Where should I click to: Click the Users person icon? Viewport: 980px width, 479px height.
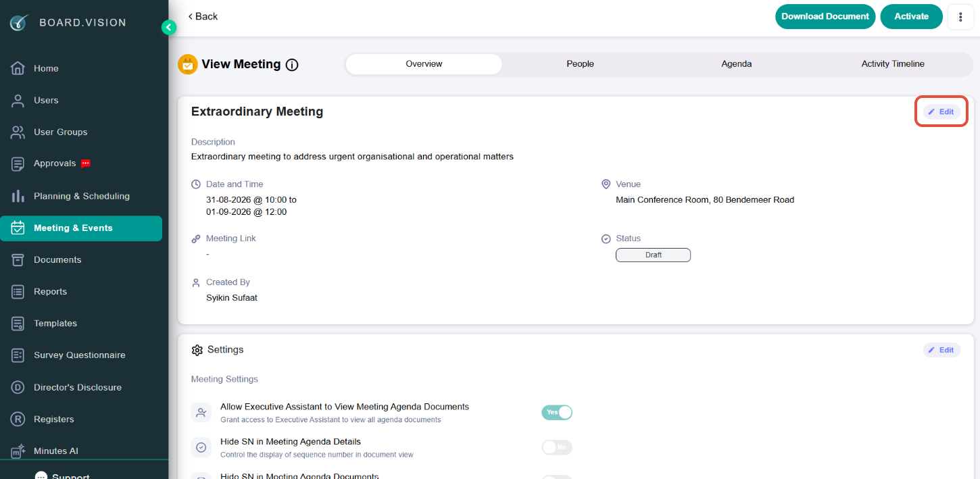18,100
